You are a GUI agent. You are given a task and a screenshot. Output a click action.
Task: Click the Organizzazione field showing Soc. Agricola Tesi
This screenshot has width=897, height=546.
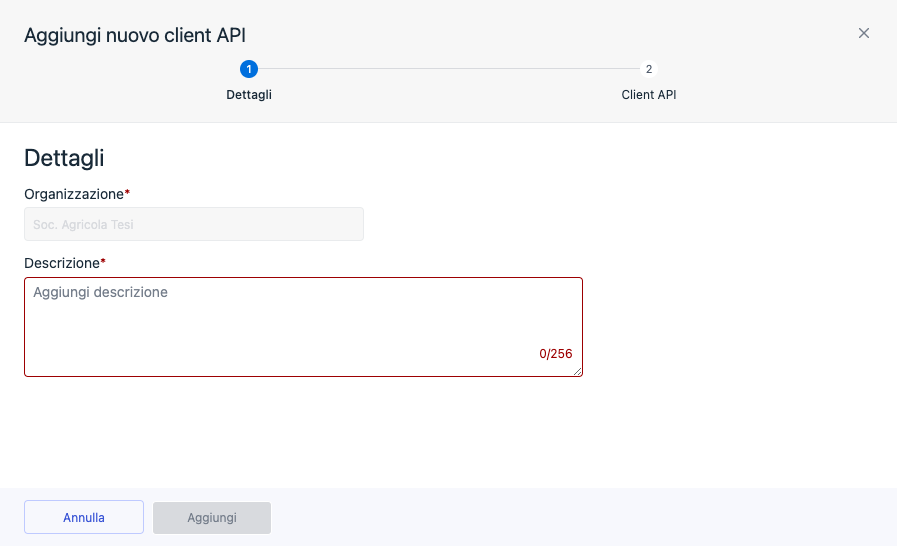[x=194, y=224]
